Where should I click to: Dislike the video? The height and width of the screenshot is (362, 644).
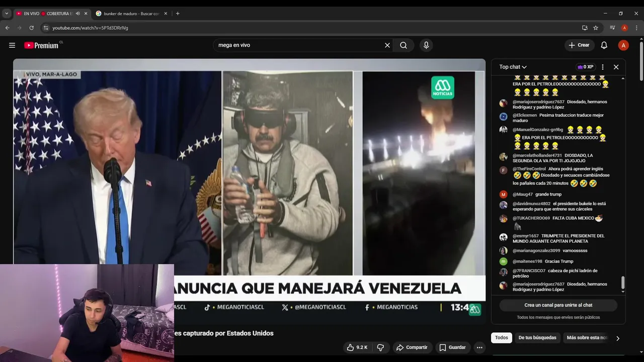pyautogui.click(x=381, y=347)
